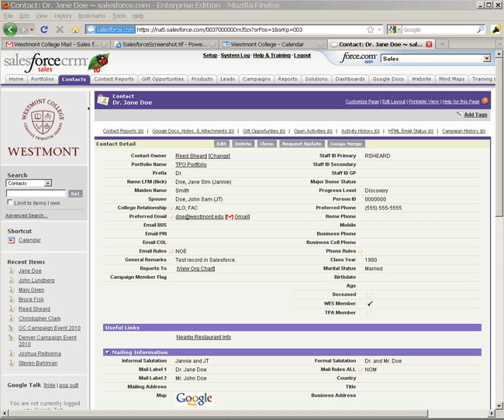Toggle the WES Member checkbox

tap(370, 303)
